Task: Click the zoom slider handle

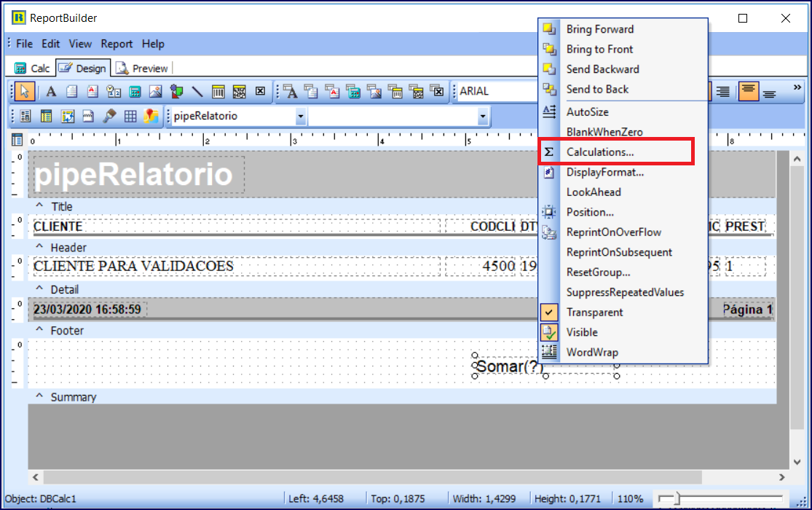Action: 677,498
